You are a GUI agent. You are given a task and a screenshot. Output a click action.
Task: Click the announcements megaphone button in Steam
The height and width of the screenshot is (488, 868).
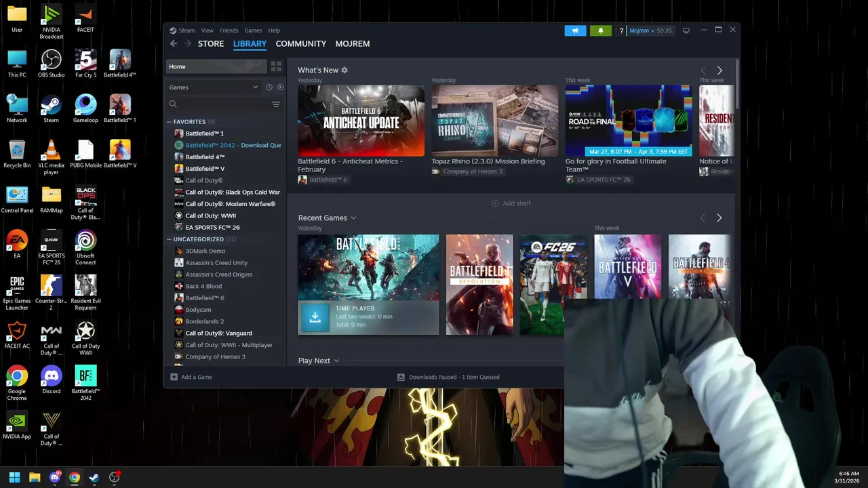click(575, 30)
